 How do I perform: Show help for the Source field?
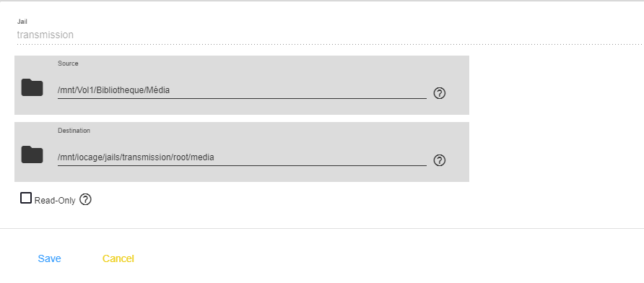click(440, 93)
